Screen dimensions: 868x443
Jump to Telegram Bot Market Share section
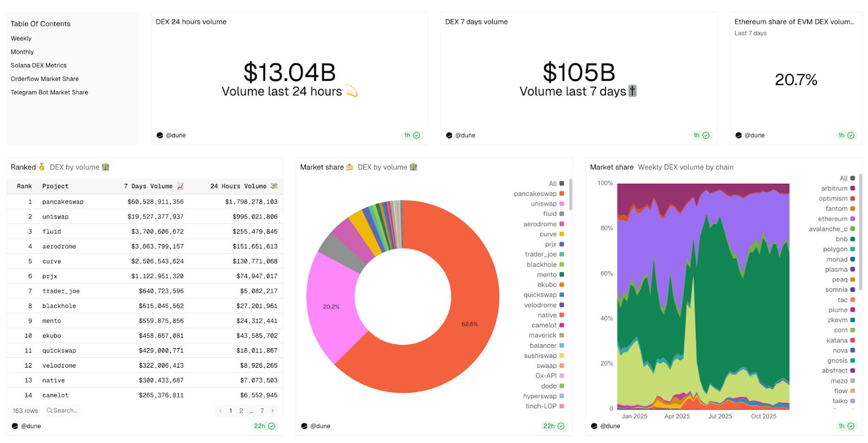tap(49, 93)
